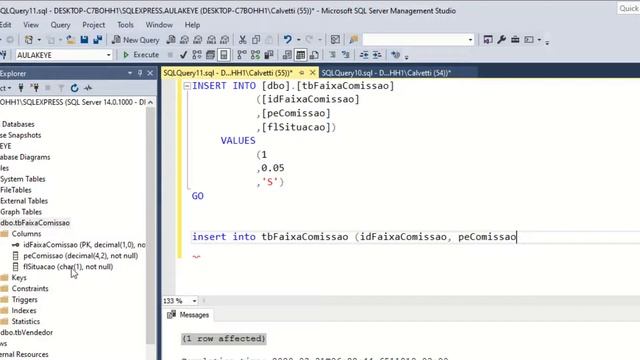This screenshot has height=360, width=640.
Task: Close the Object Explorer panel
Action: point(150,73)
